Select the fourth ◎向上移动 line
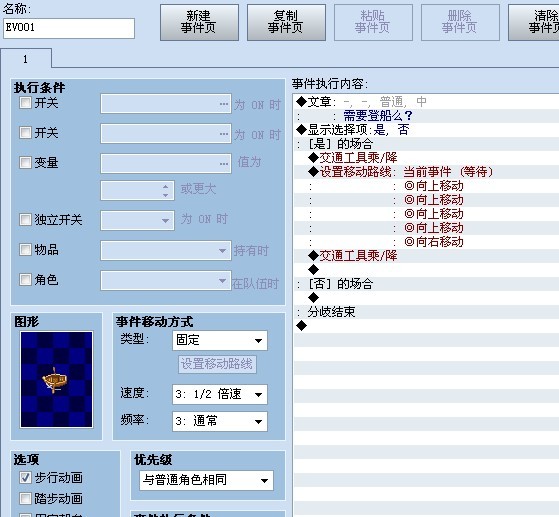The width and height of the screenshot is (559, 517). [x=427, y=228]
